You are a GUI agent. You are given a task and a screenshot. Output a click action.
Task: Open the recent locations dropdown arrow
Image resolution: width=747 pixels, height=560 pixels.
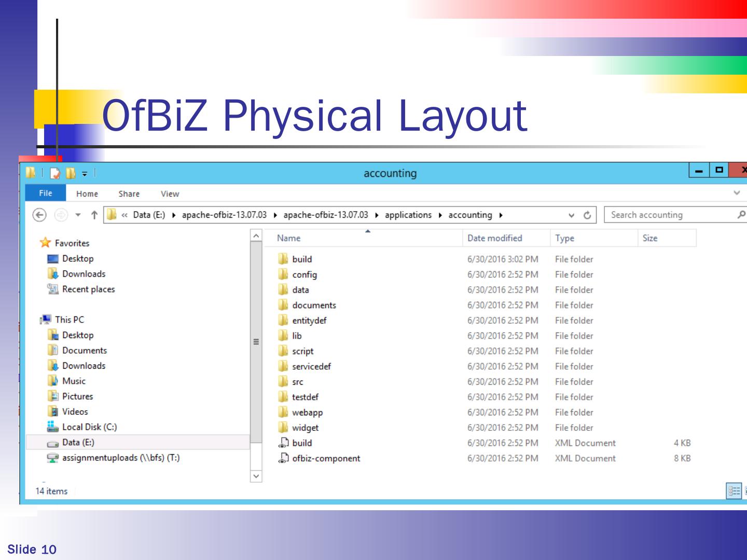pos(78,215)
